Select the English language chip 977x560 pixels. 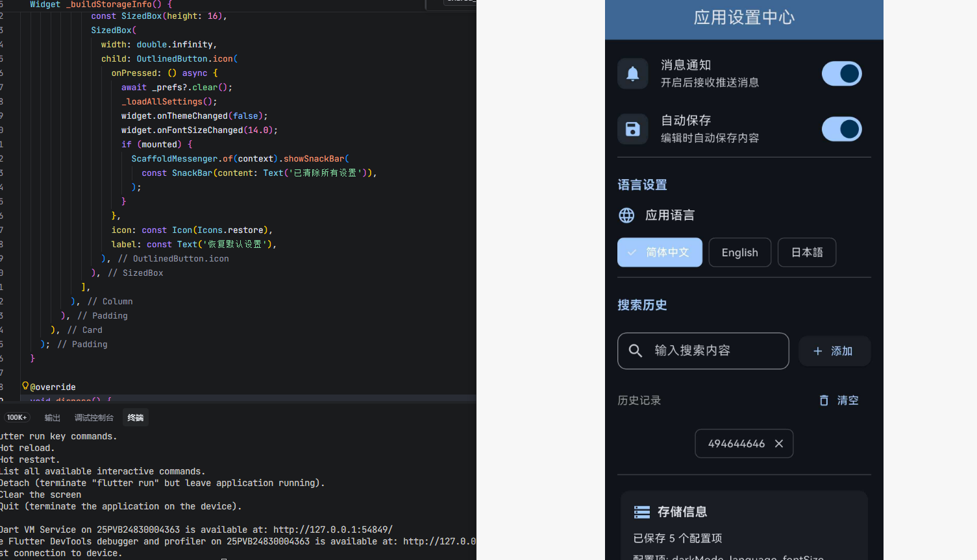[739, 252]
